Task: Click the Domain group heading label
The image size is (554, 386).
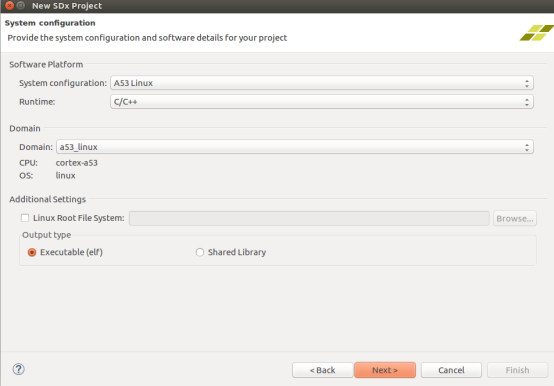Action: 25,128
